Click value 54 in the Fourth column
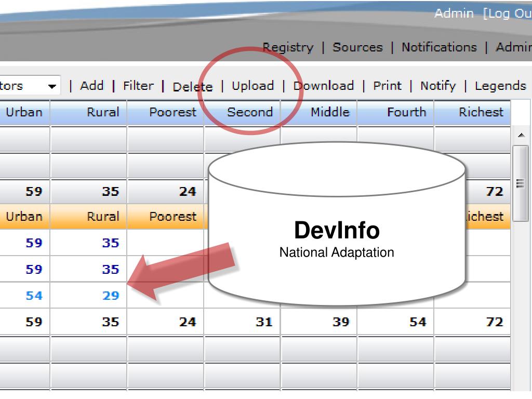Screen dimensions: 532x399 click(418, 322)
